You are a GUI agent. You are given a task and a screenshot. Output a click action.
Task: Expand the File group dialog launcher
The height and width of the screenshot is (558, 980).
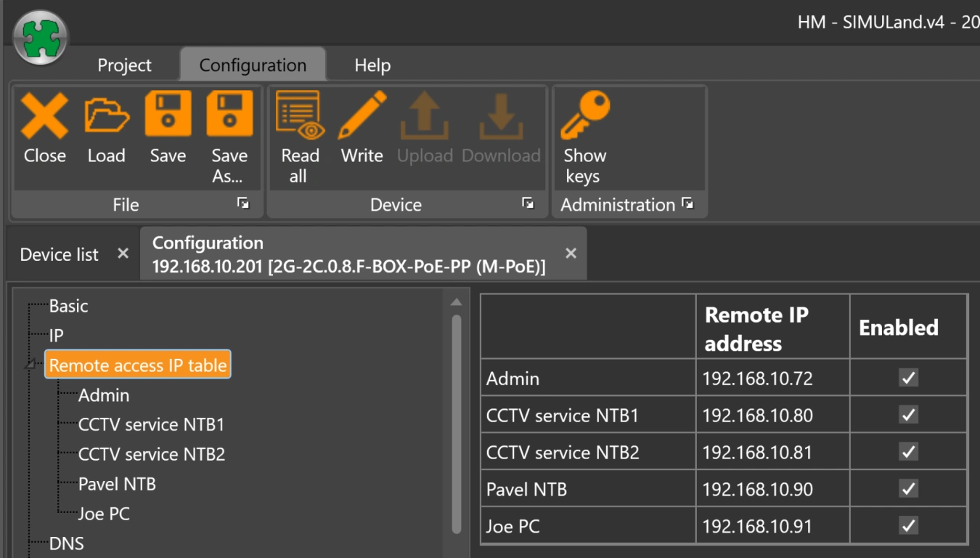pos(243,204)
